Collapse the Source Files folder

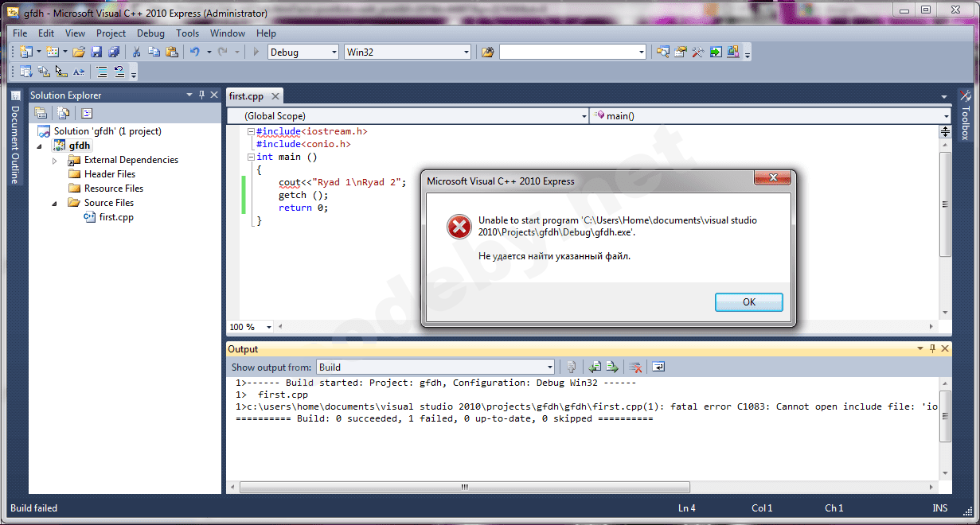click(55, 204)
